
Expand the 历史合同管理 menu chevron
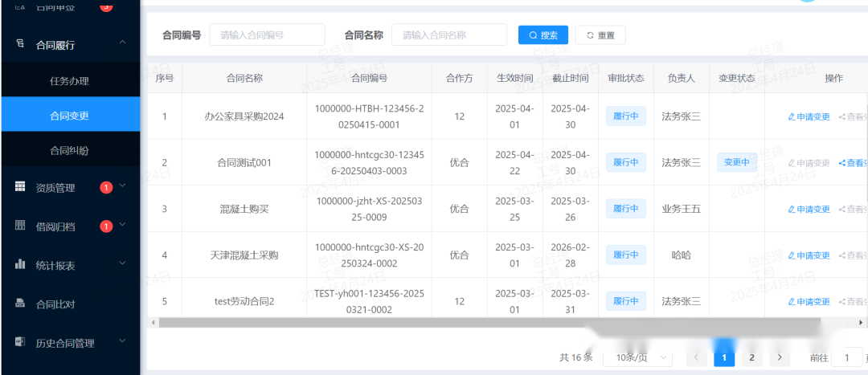click(x=122, y=342)
